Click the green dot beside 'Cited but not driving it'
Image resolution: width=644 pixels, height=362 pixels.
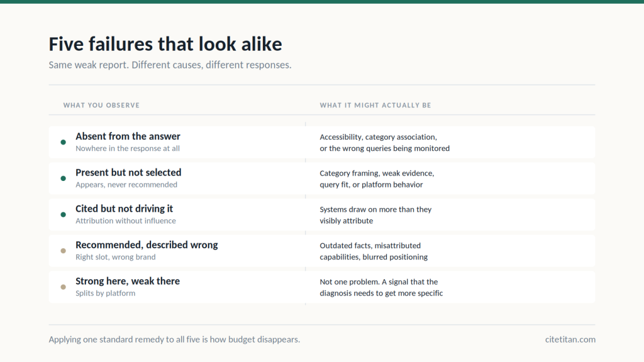point(64,215)
